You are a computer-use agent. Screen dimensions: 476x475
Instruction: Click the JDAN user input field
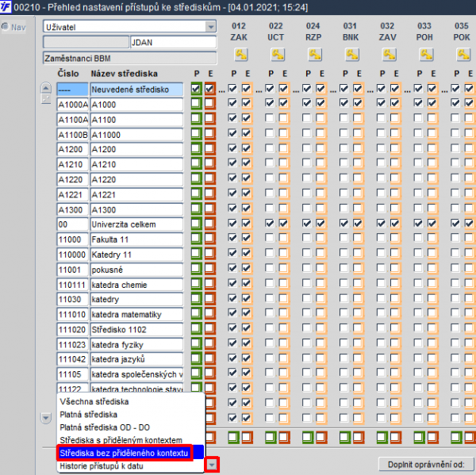pos(173,42)
